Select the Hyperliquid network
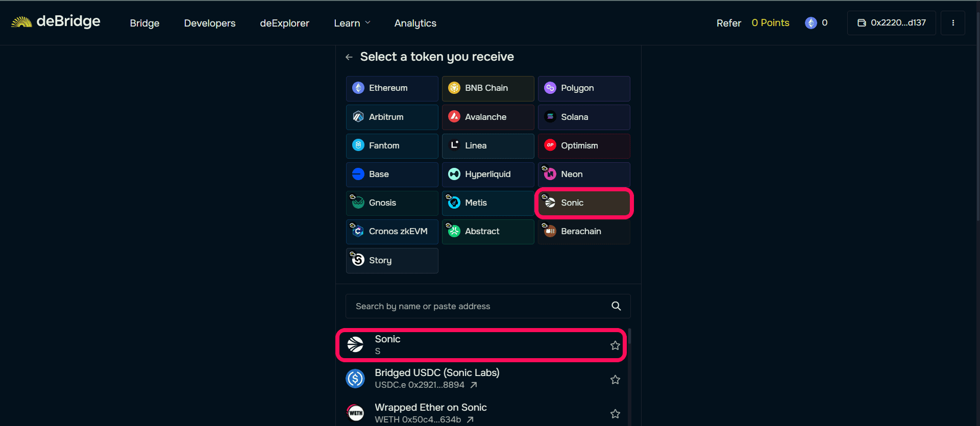This screenshot has width=980, height=426. point(488,174)
